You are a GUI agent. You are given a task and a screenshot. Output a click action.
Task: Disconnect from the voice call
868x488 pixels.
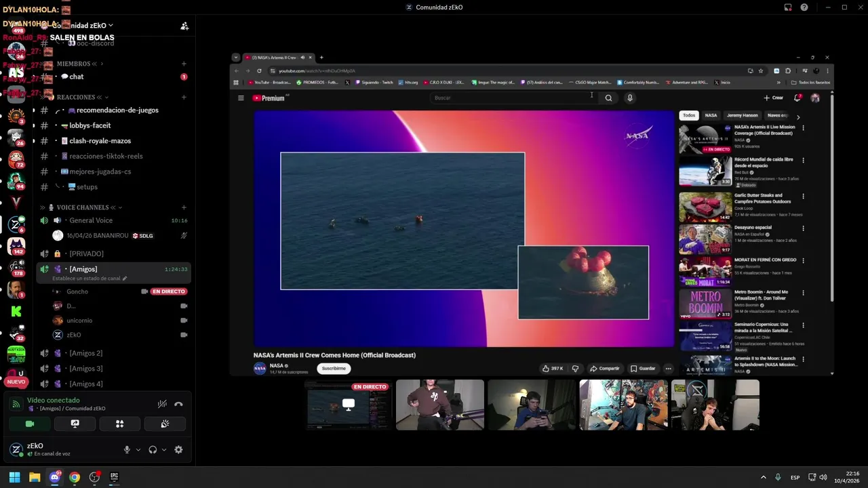[x=178, y=404]
